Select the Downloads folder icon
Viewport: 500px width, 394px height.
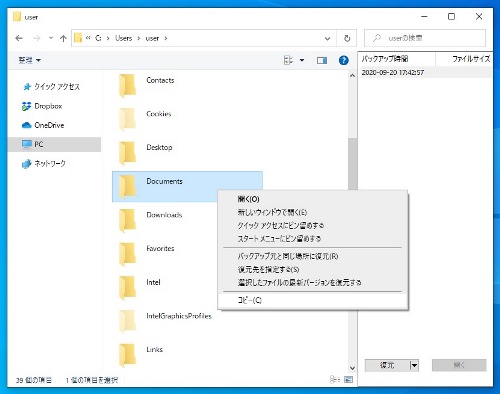point(128,220)
